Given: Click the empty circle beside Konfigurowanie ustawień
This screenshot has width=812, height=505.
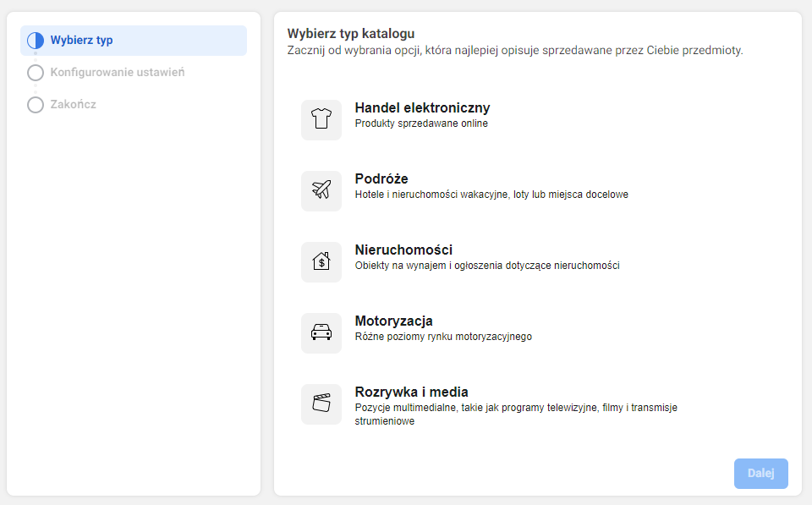Looking at the screenshot, I should 36,73.
